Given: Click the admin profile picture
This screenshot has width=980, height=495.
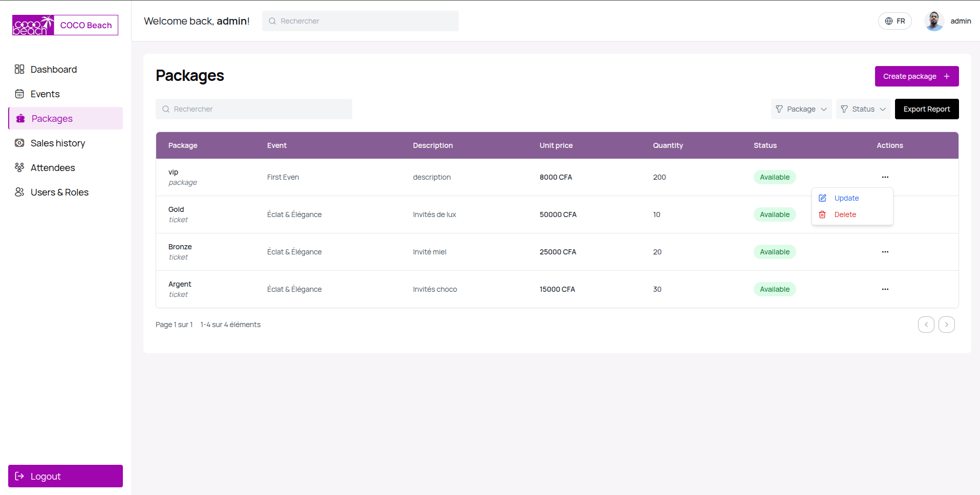Looking at the screenshot, I should [x=933, y=21].
